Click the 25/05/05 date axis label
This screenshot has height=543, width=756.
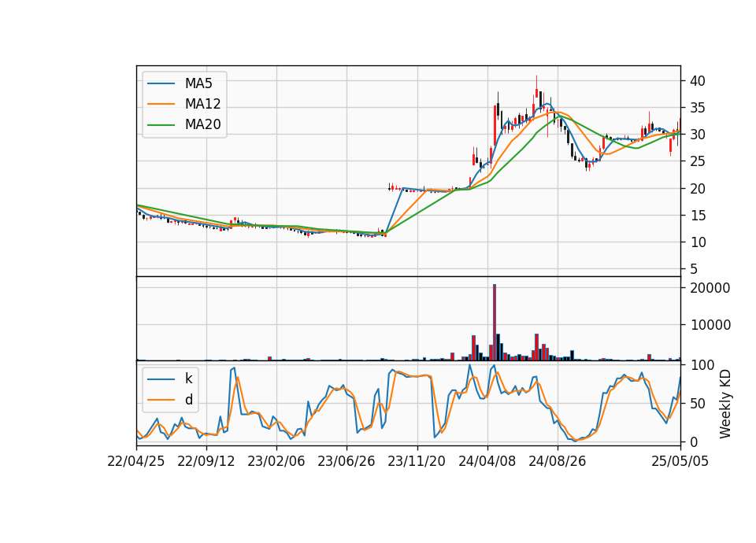680,461
